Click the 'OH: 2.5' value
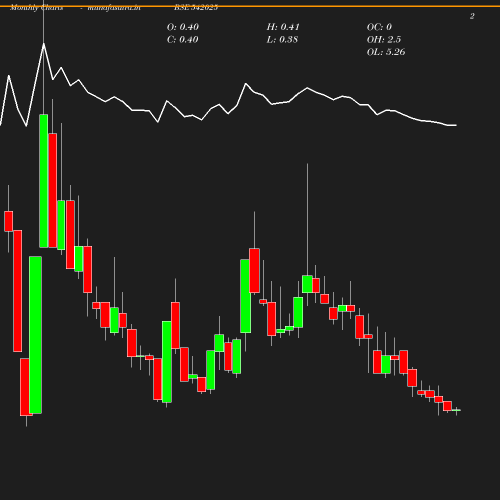The height and width of the screenshot is (500, 500). coord(384,40)
